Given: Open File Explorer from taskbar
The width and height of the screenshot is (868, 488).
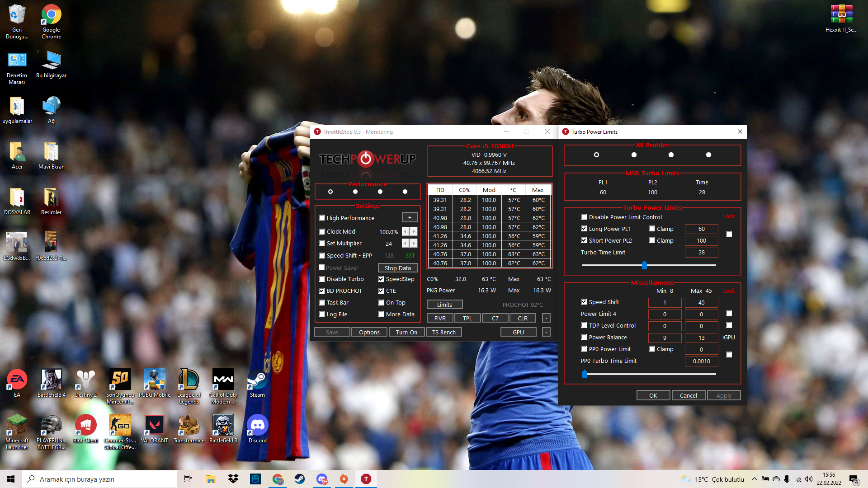Looking at the screenshot, I should [x=211, y=479].
